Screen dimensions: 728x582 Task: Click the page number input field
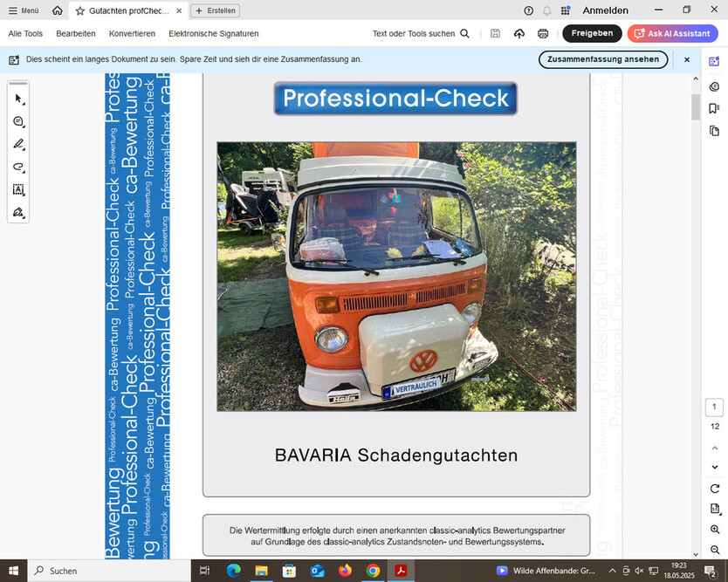point(713,407)
